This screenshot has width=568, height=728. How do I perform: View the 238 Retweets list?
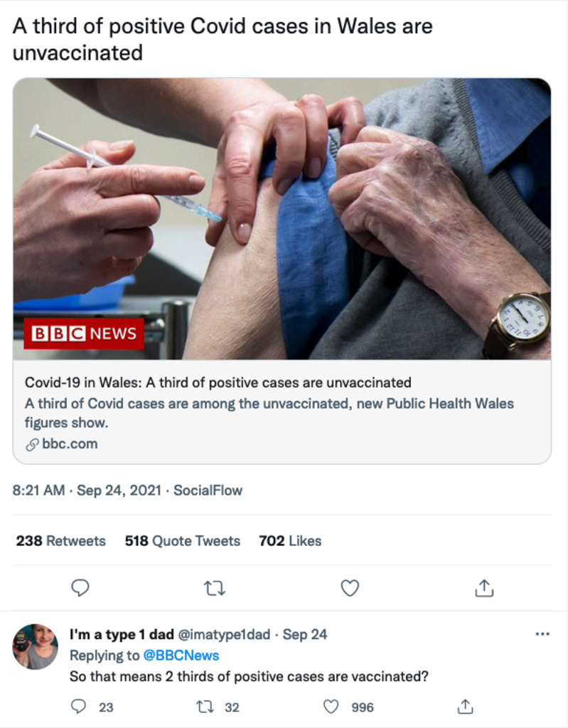click(60, 541)
